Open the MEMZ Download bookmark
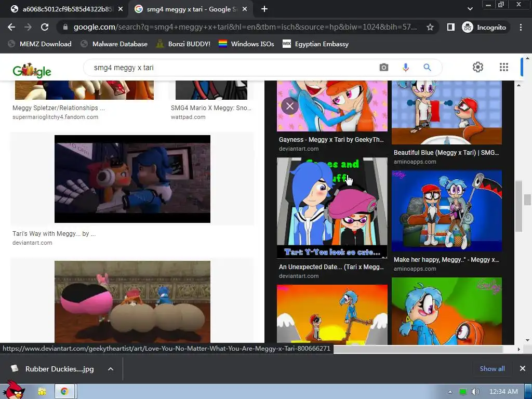This screenshot has height=399, width=532. click(x=39, y=44)
